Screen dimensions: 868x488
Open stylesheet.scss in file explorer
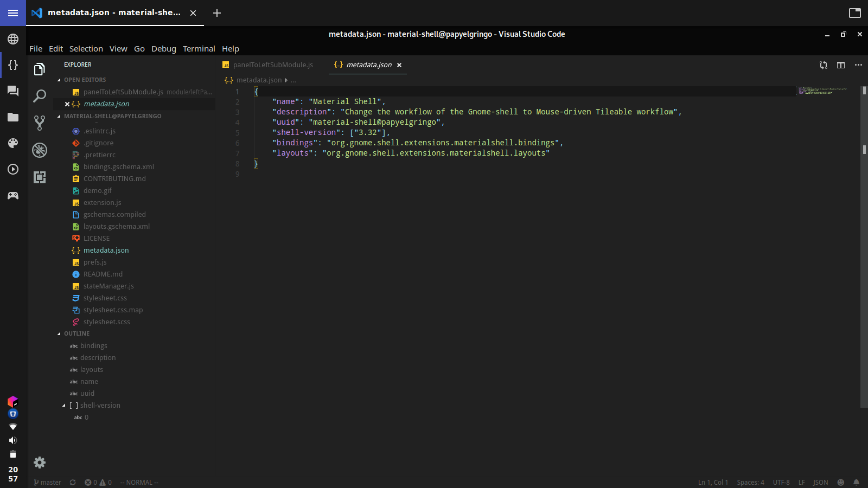[x=106, y=322]
